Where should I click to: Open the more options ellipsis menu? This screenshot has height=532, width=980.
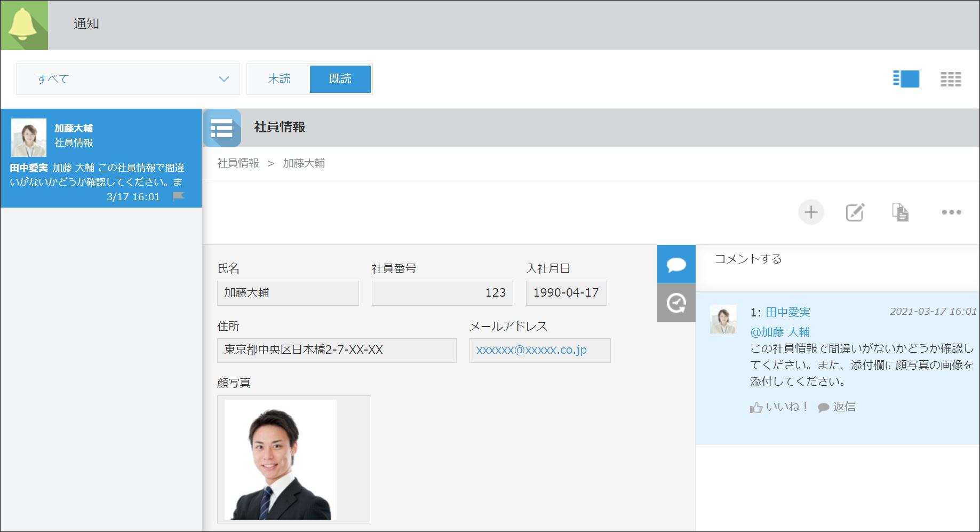coord(951,212)
